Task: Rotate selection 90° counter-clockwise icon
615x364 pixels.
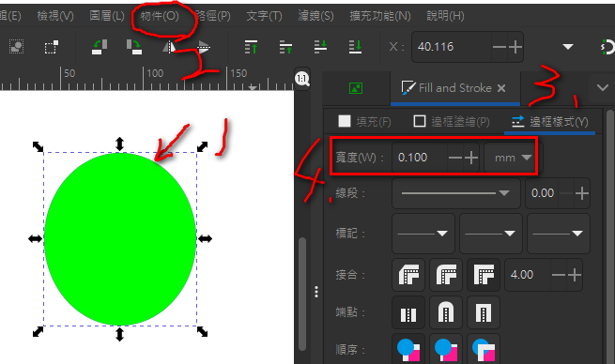Action: [100, 47]
